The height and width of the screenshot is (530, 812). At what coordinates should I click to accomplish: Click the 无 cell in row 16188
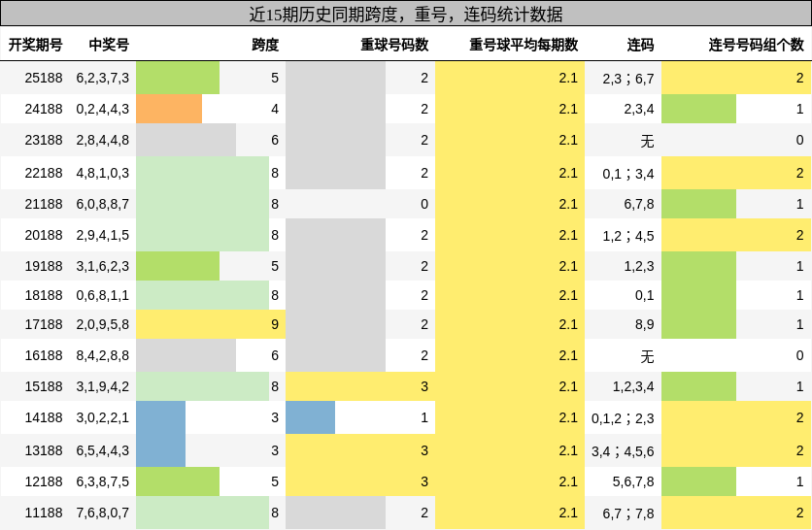pos(647,356)
